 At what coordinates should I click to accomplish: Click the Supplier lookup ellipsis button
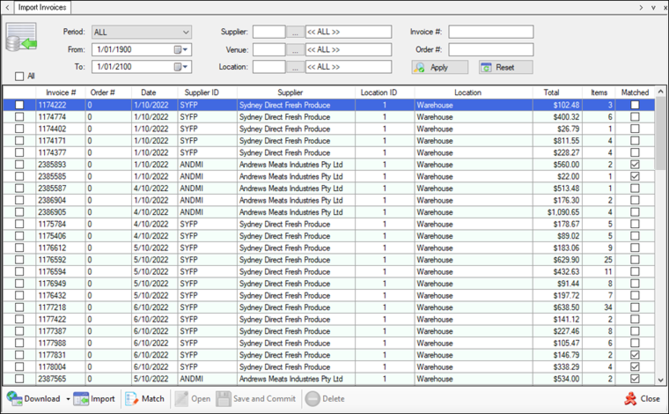point(295,32)
